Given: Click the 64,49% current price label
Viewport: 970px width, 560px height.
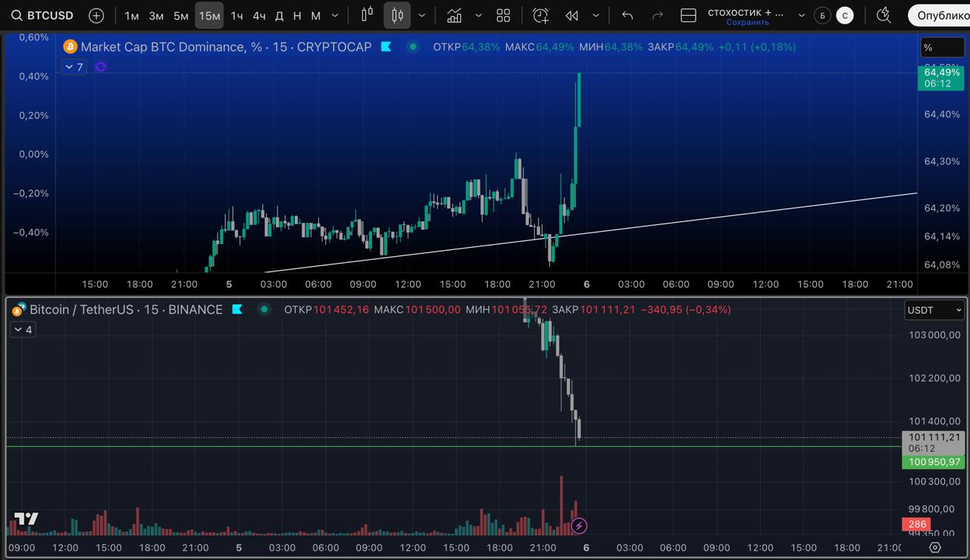Looking at the screenshot, I should point(941,78).
